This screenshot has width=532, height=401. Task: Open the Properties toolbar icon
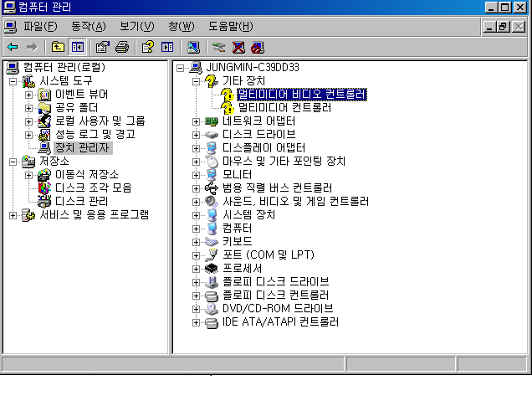click(x=102, y=47)
